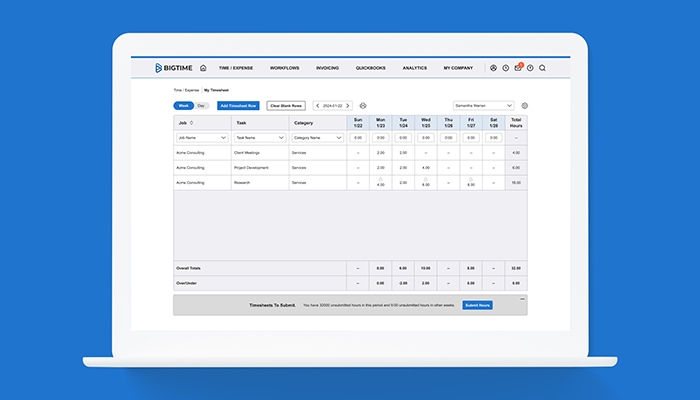Click the Monday 2.00 cell of Client Meetings
Screen dimensions: 700x400
[380, 153]
